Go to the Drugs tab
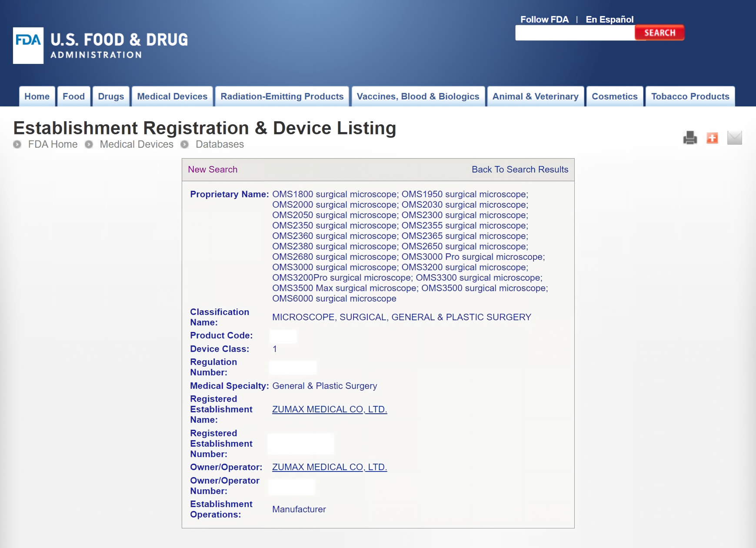756x548 pixels. point(111,96)
